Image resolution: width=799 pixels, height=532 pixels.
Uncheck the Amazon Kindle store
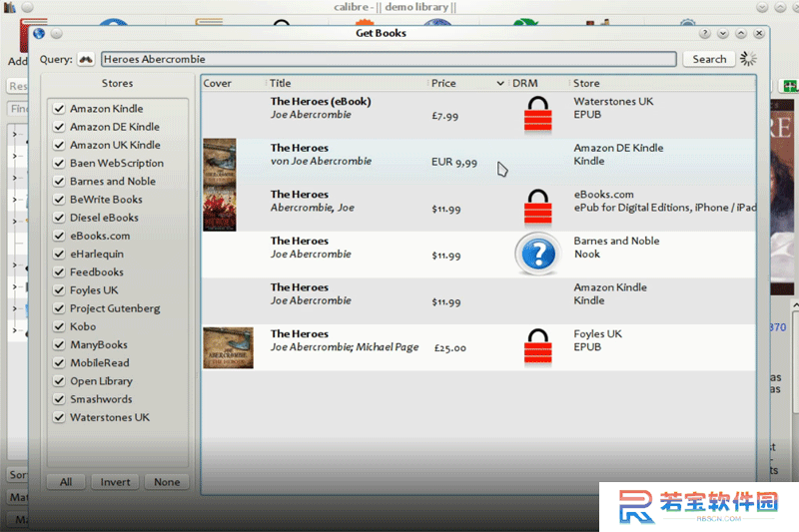[x=59, y=109]
